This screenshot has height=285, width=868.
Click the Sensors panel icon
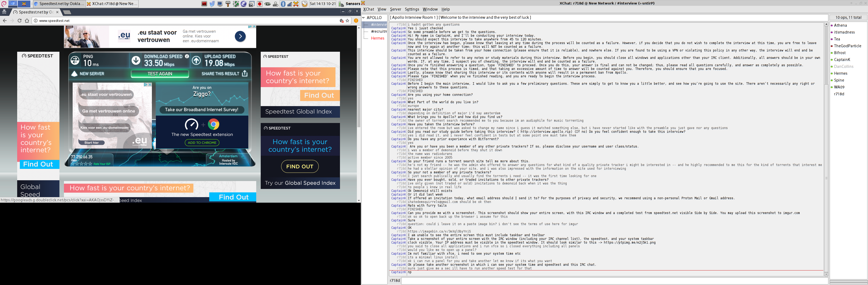tap(341, 4)
